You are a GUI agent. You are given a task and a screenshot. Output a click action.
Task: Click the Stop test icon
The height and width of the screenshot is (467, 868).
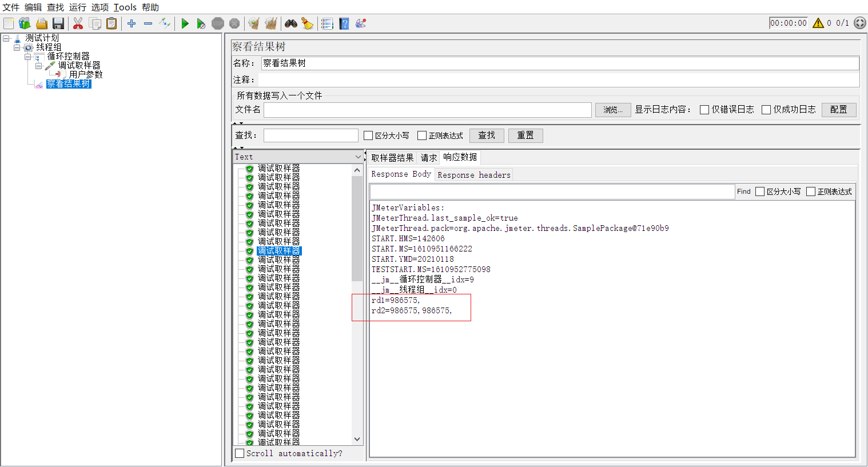[x=218, y=23]
